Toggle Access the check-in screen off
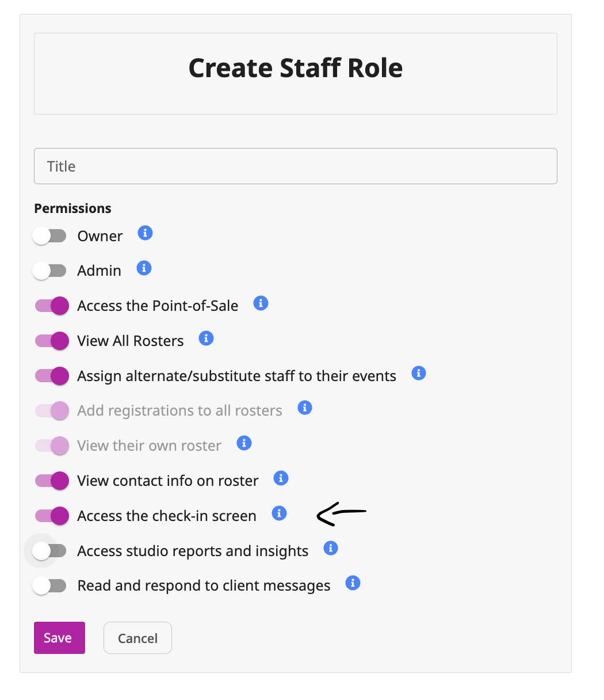This screenshot has height=700, width=604. click(52, 516)
